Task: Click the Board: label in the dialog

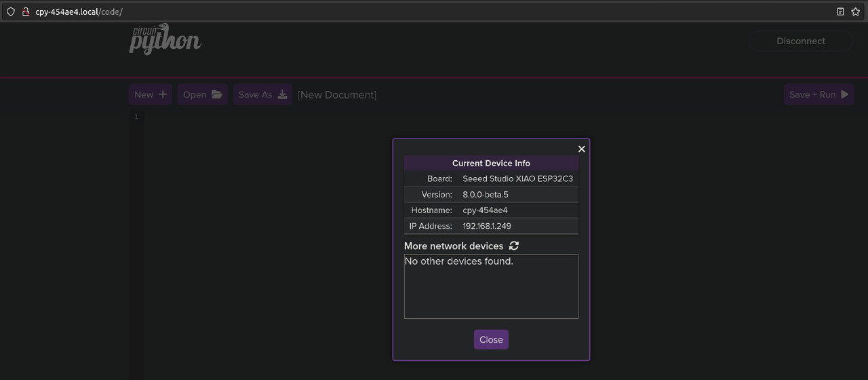Action: pyautogui.click(x=439, y=178)
